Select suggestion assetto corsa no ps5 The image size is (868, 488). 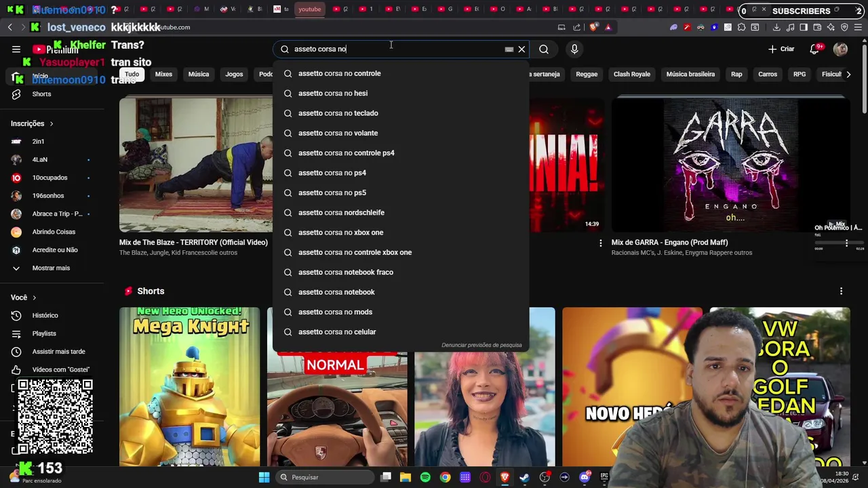tap(401, 192)
